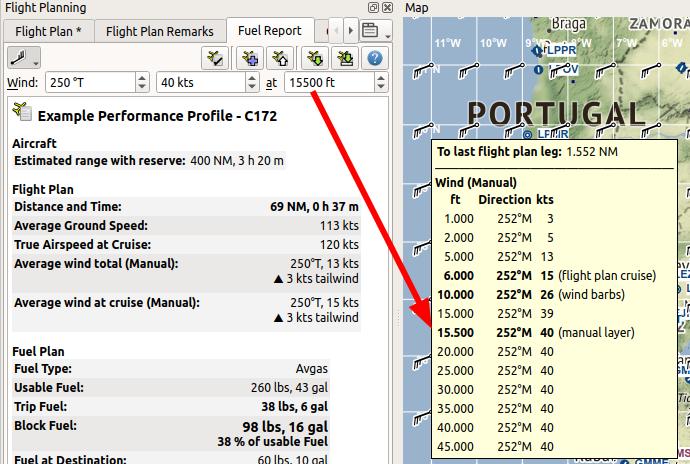
Task: Open help with blue question mark icon
Action: coord(375,58)
